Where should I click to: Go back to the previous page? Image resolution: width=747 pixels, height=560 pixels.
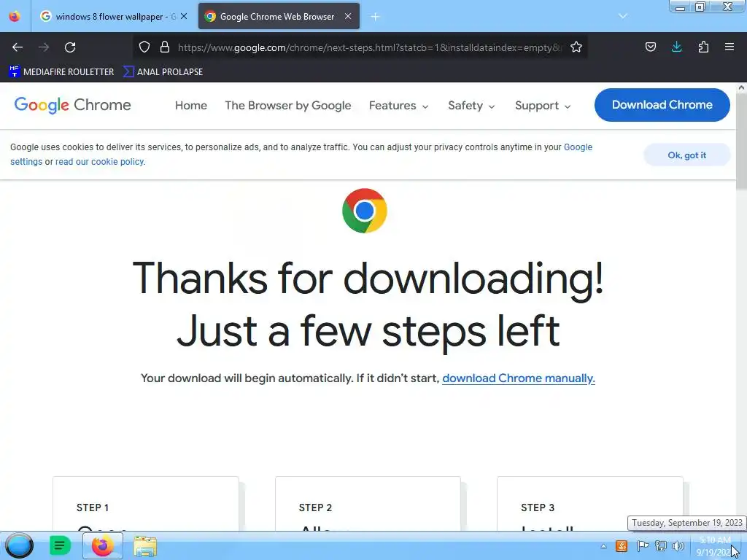coord(18,47)
